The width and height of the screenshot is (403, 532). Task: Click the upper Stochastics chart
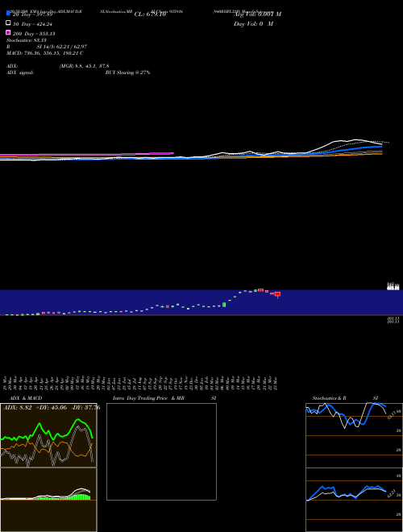(x=354, y=435)
